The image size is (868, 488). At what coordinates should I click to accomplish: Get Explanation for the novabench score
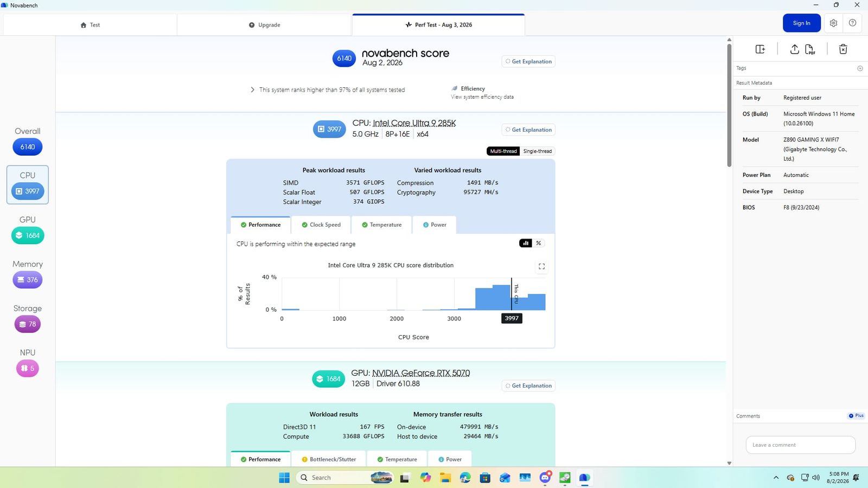(528, 62)
